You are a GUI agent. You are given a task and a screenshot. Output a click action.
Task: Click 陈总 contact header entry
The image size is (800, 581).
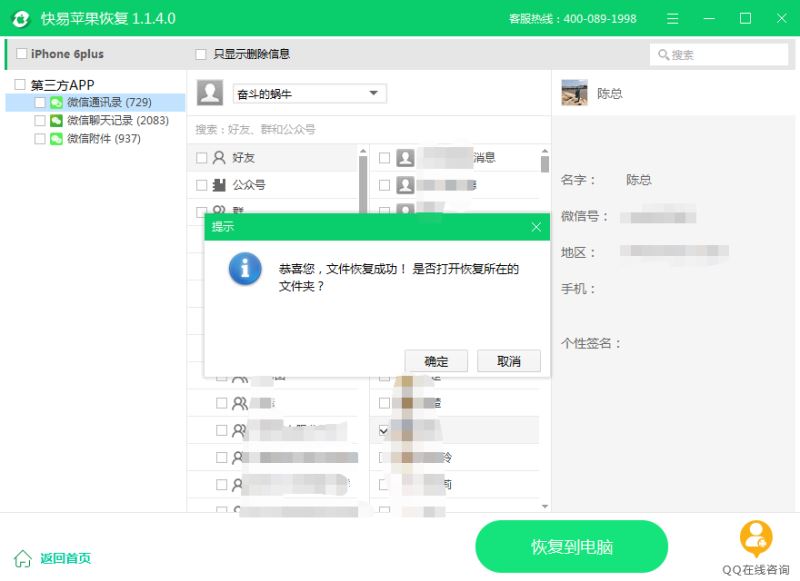[x=610, y=93]
